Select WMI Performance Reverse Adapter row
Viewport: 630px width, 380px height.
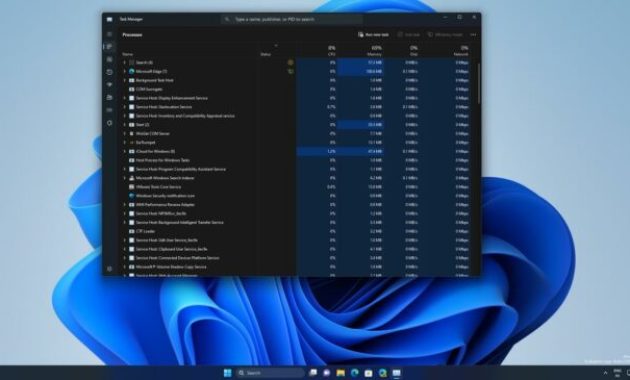click(297, 204)
